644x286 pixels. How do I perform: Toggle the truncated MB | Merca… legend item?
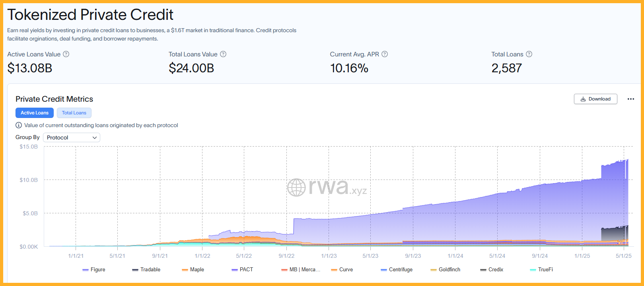coord(301,269)
